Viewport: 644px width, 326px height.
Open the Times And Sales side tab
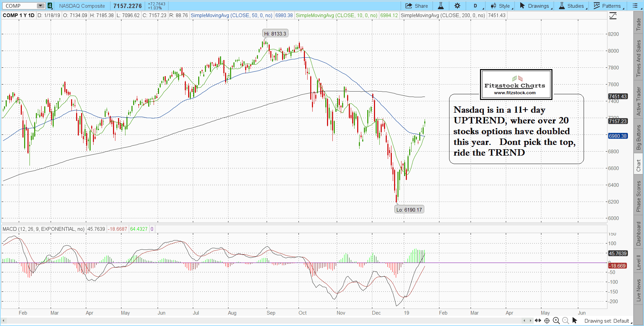tap(639, 58)
